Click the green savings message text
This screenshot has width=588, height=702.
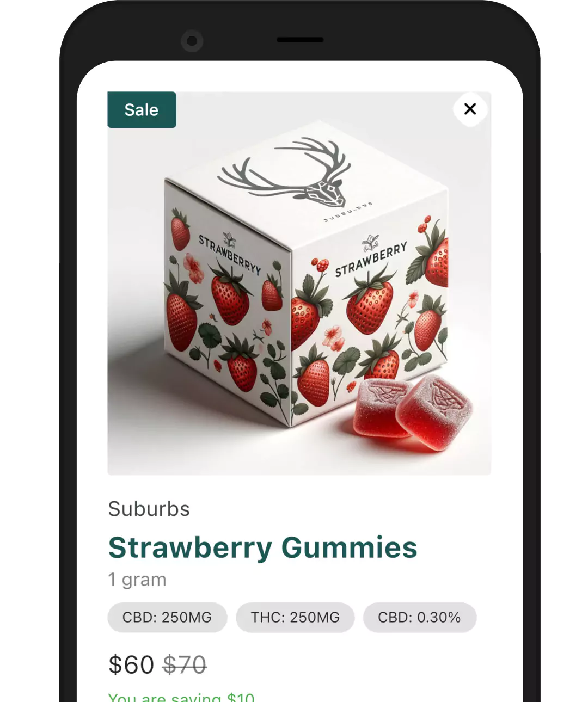pos(181,697)
